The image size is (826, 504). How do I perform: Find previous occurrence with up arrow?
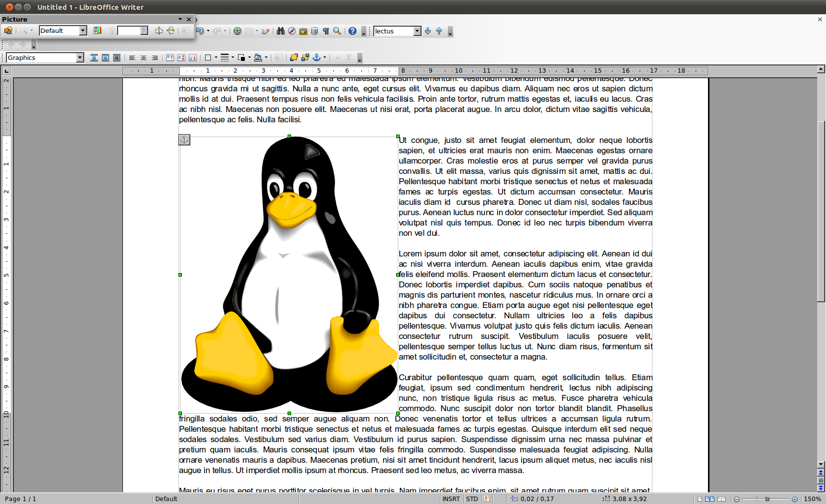click(x=439, y=31)
